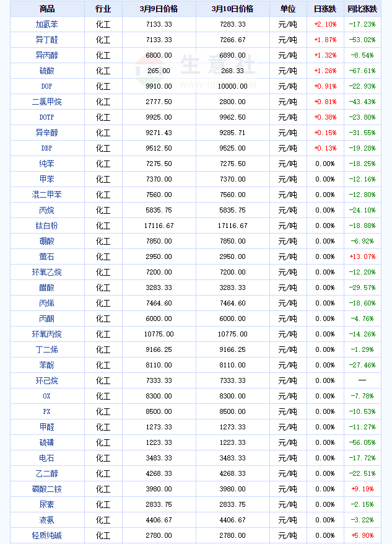Select the +2.10% daily change value

325,24
